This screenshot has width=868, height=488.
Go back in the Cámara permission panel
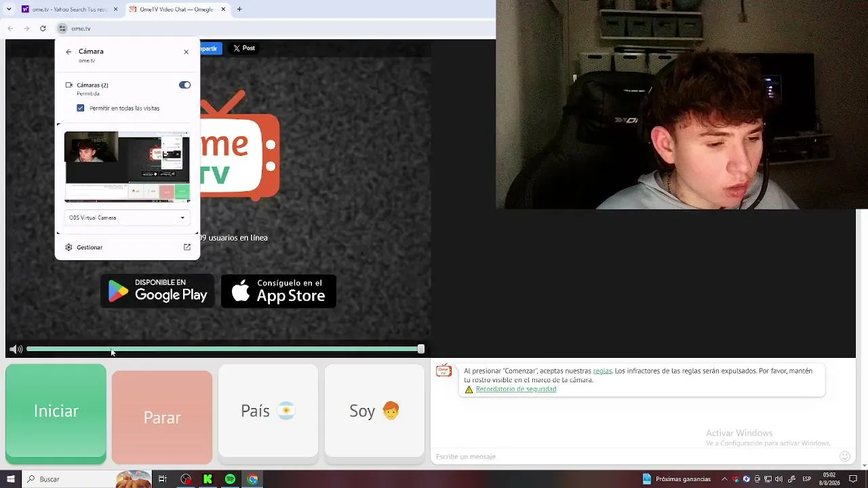point(68,52)
